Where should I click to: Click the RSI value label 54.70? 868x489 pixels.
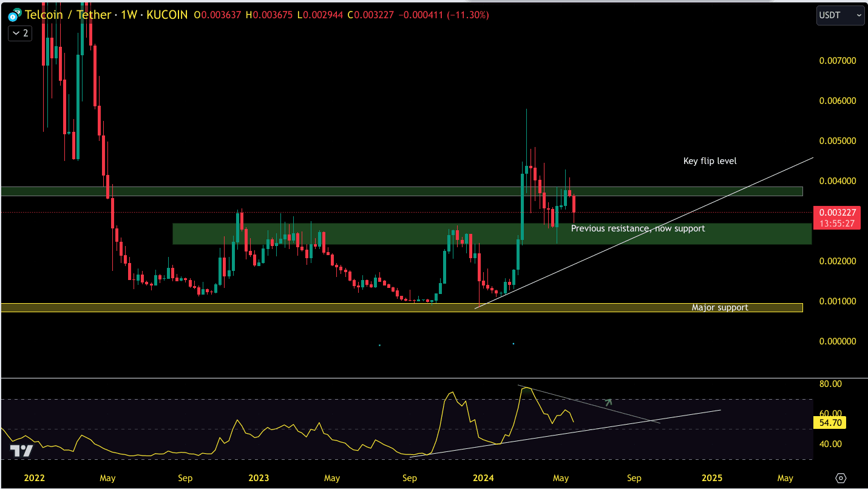point(830,423)
